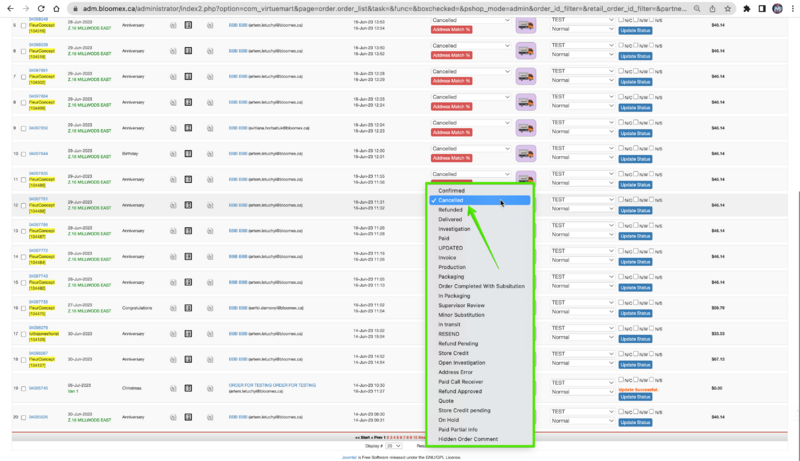Tick the selection checkbox for row 19
Viewport: 800px width, 461px height.
23,389
